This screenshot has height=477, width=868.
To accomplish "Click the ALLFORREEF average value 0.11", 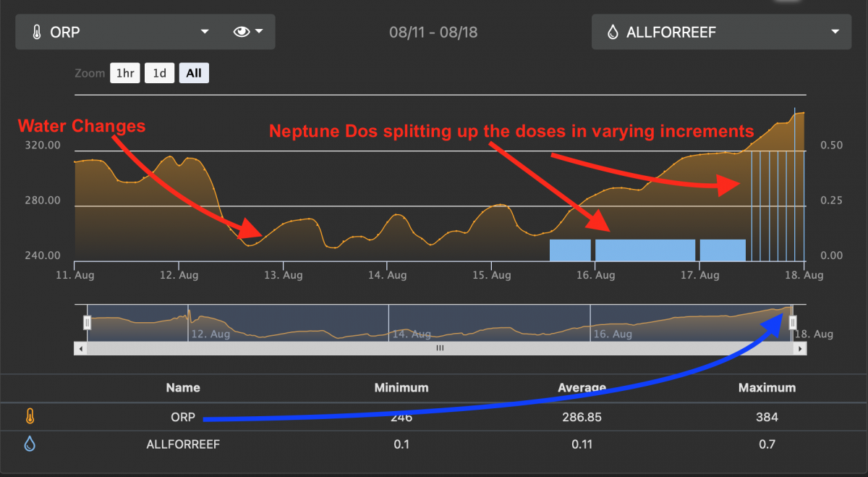I will point(582,444).
